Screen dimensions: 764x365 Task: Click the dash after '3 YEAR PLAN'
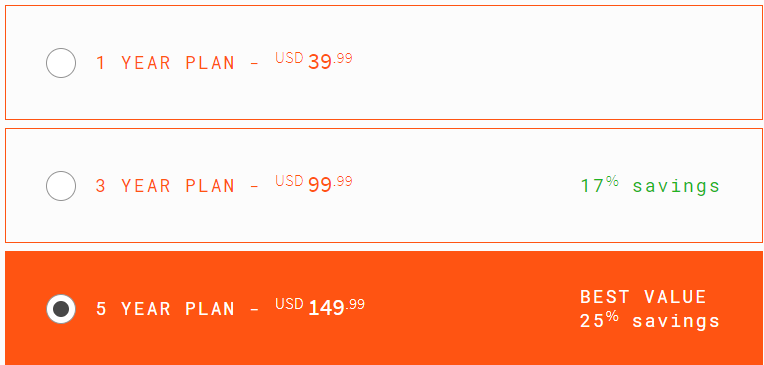pyautogui.click(x=254, y=187)
